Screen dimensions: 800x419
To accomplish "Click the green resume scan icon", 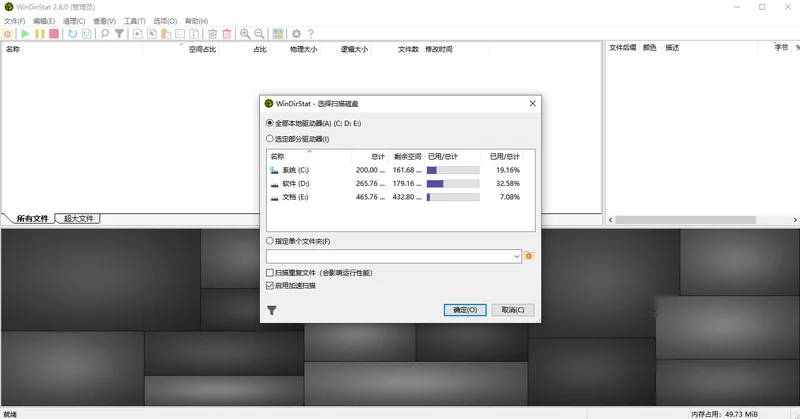I will pyautogui.click(x=25, y=34).
